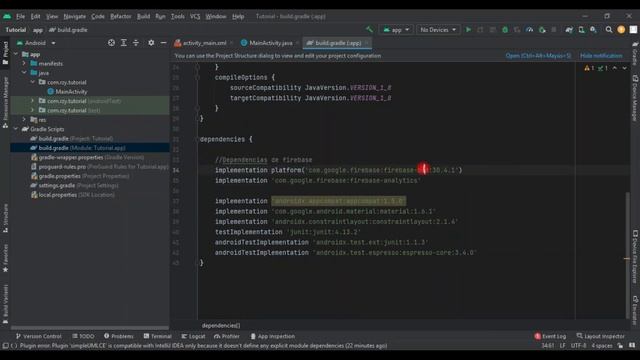Click the Collapse All icon in Project panel
Viewport: 640px width, 360px height.
[x=136, y=43]
